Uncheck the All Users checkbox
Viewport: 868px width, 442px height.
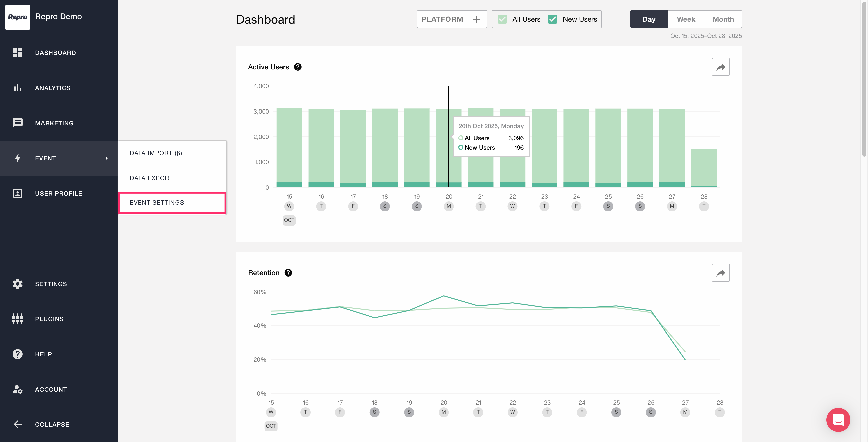(x=502, y=19)
